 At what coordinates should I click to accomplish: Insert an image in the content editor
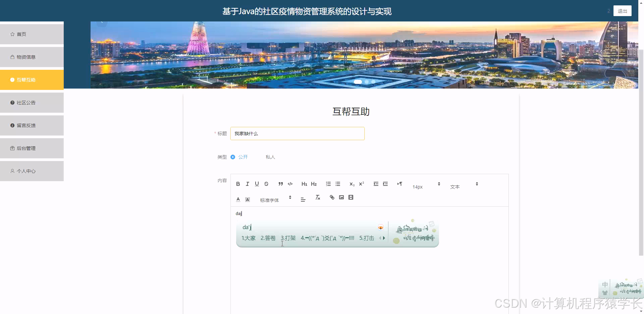[341, 197]
